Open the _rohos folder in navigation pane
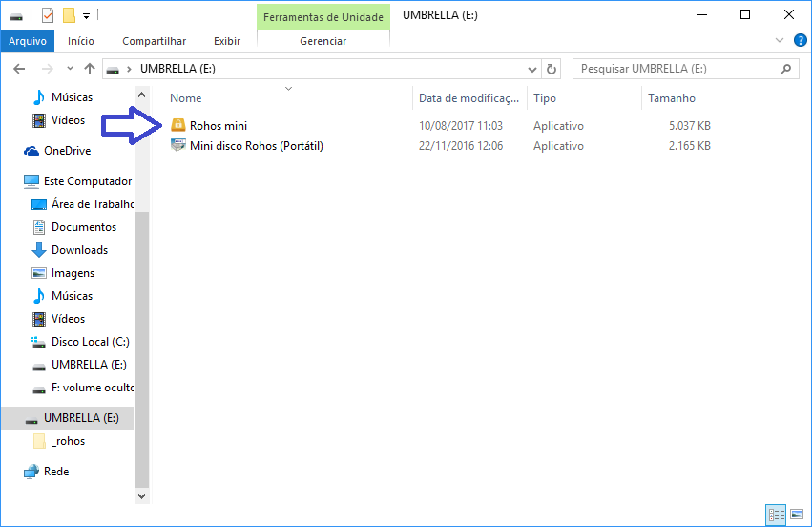 point(59,441)
